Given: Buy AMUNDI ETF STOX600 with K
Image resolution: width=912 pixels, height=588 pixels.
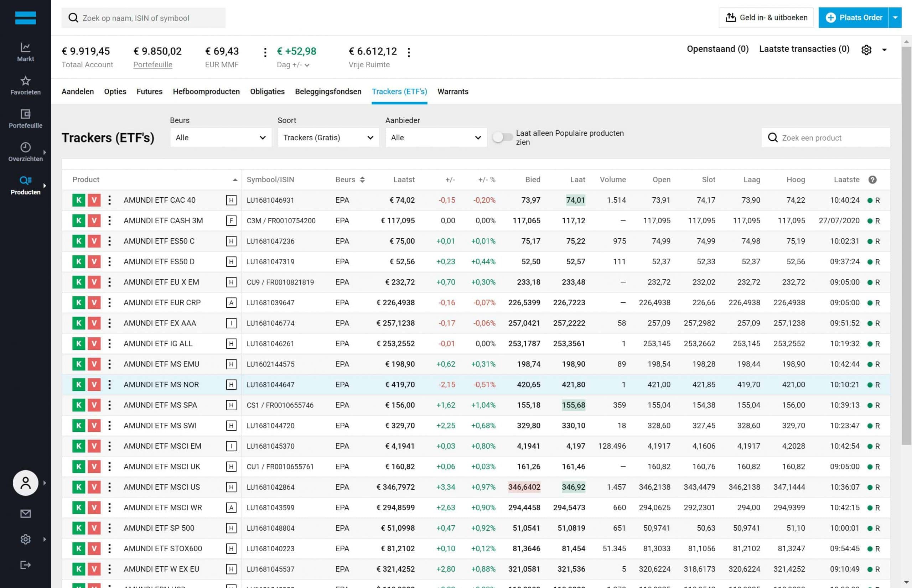Looking at the screenshot, I should [79, 548].
